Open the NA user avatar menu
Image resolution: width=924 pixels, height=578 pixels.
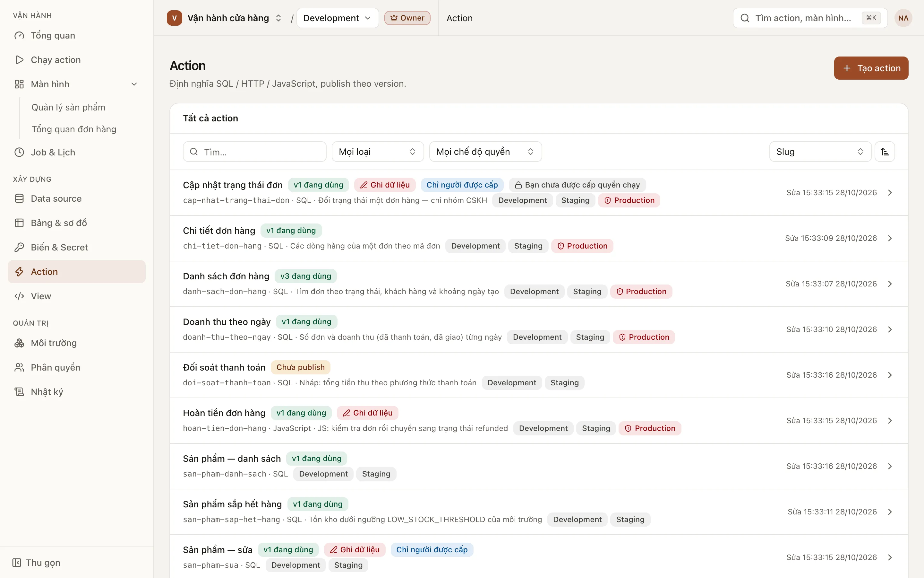(x=903, y=18)
